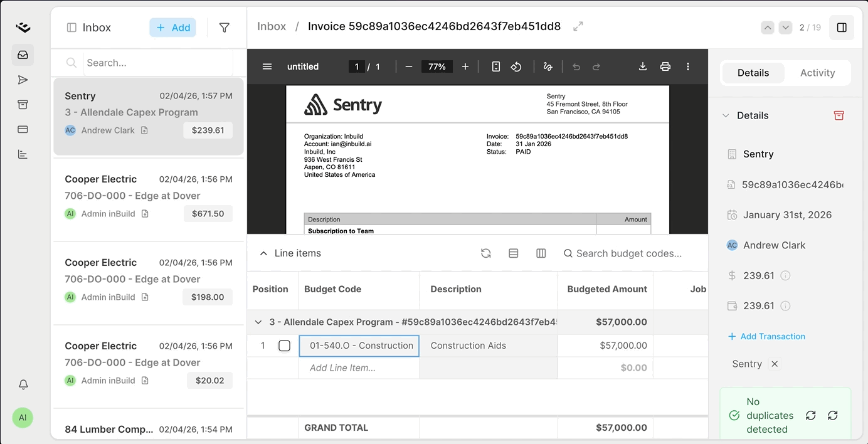Click the Budget Code column header
Screen dimensions: 868x444
359,289
